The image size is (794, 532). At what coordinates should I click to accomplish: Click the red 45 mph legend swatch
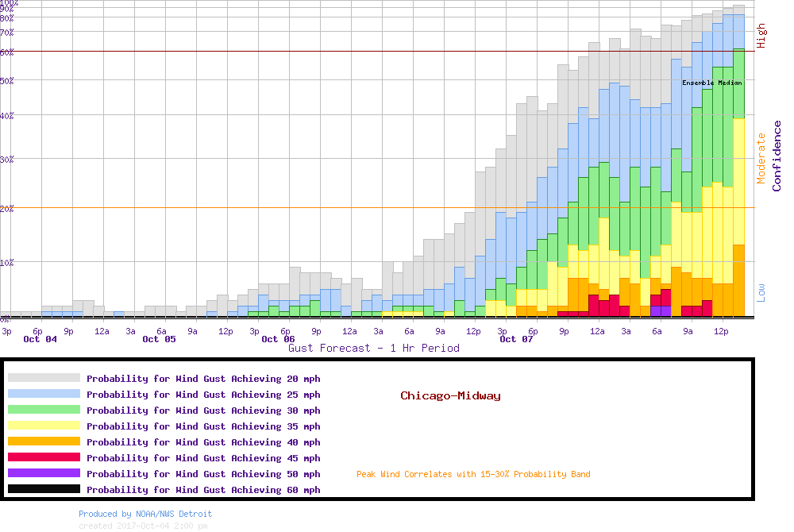click(x=44, y=457)
